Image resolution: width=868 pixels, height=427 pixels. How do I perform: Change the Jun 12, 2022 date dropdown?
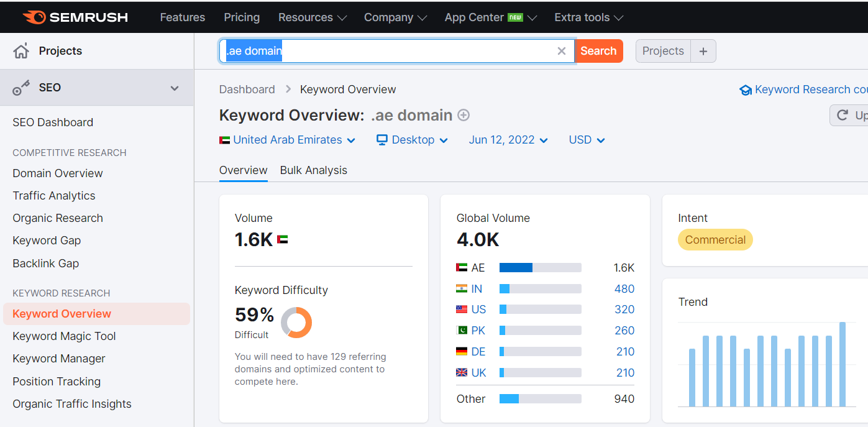coord(508,140)
